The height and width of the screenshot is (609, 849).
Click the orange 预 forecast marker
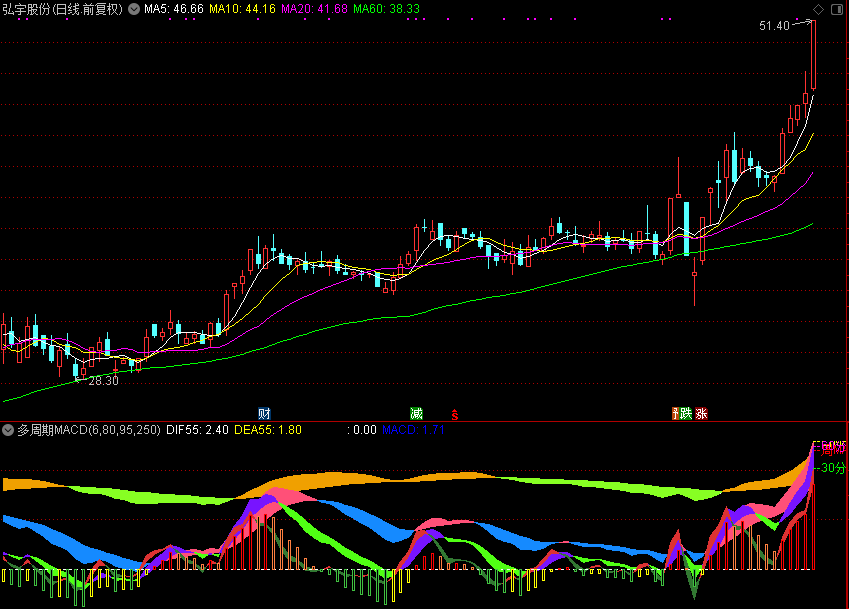(x=675, y=414)
